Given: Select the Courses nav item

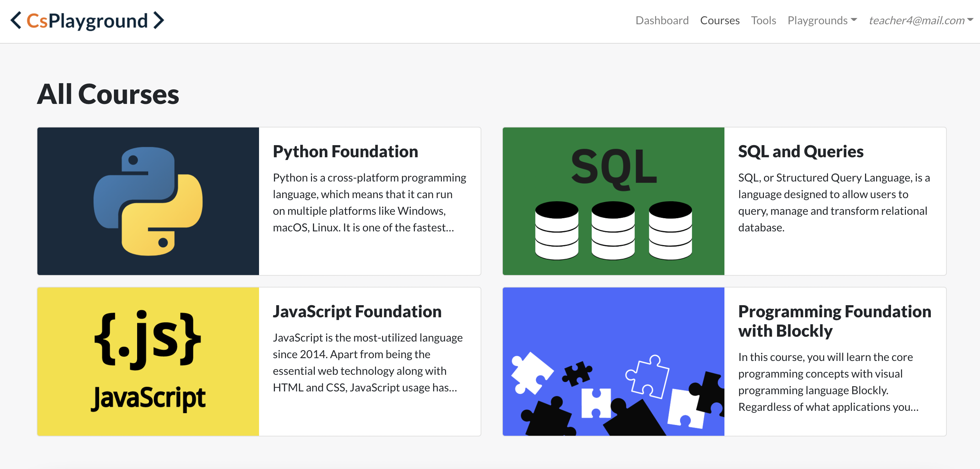Looking at the screenshot, I should [x=719, y=20].
